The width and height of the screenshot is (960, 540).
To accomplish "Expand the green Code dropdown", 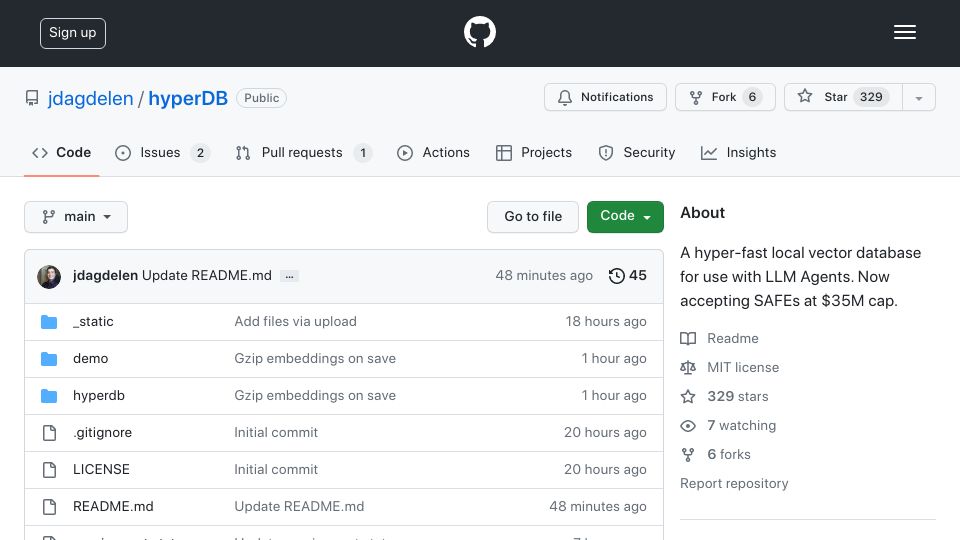I will (x=625, y=217).
